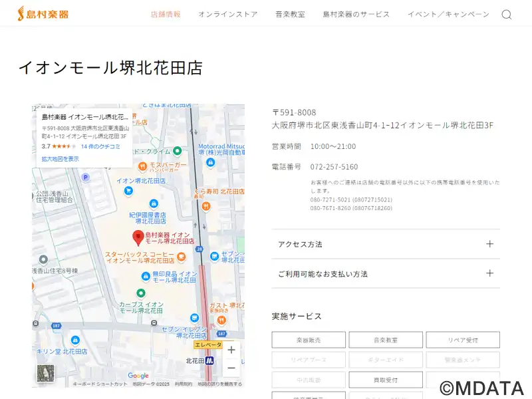Click the エレベータ yellow map label
Screen dimensions: 532x399
(208, 344)
